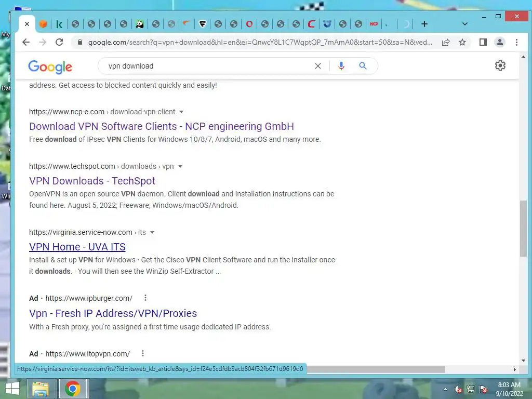Image resolution: width=532 pixels, height=399 pixels.
Task: Show hidden system tray icons
Action: point(445,389)
